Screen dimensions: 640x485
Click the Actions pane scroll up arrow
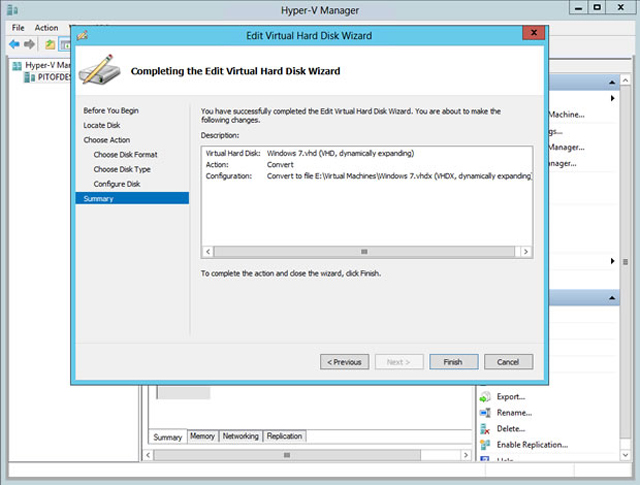pyautogui.click(x=625, y=80)
